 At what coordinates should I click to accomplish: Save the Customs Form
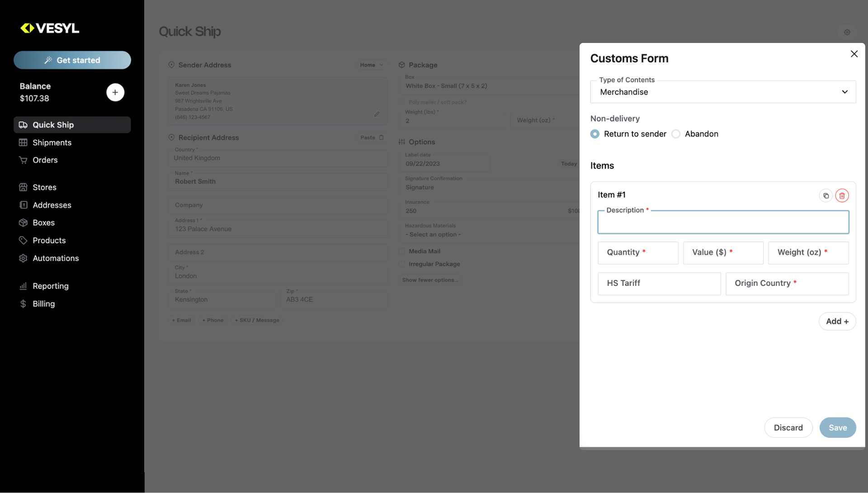click(838, 427)
